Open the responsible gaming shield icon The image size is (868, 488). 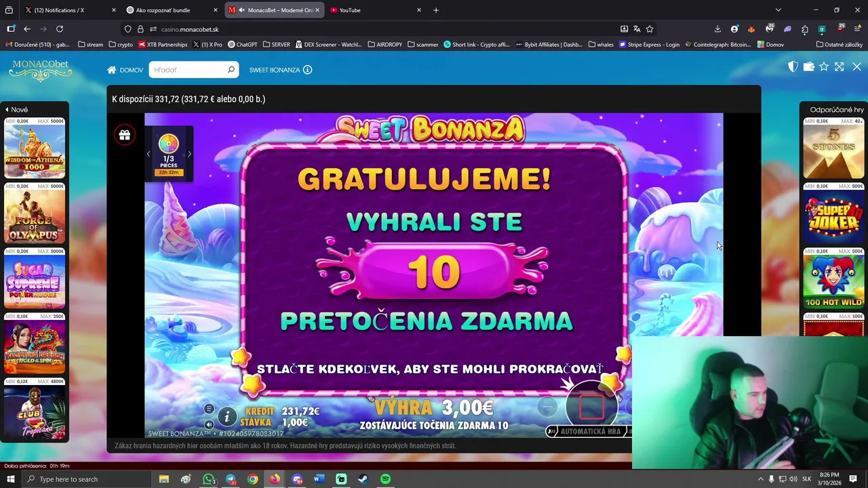(x=793, y=66)
